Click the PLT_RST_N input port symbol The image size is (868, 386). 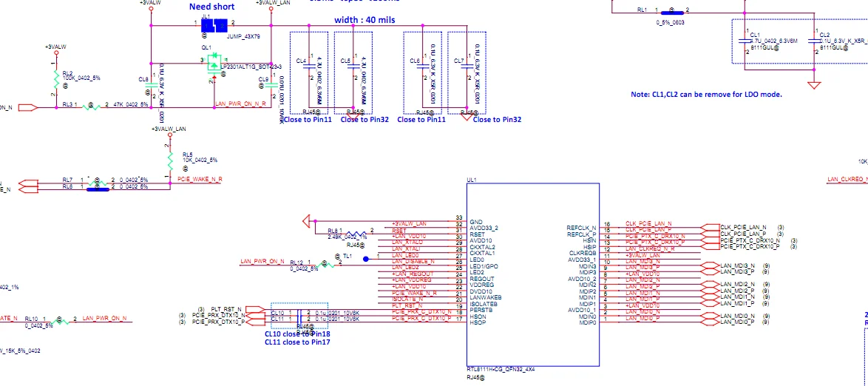click(254, 309)
